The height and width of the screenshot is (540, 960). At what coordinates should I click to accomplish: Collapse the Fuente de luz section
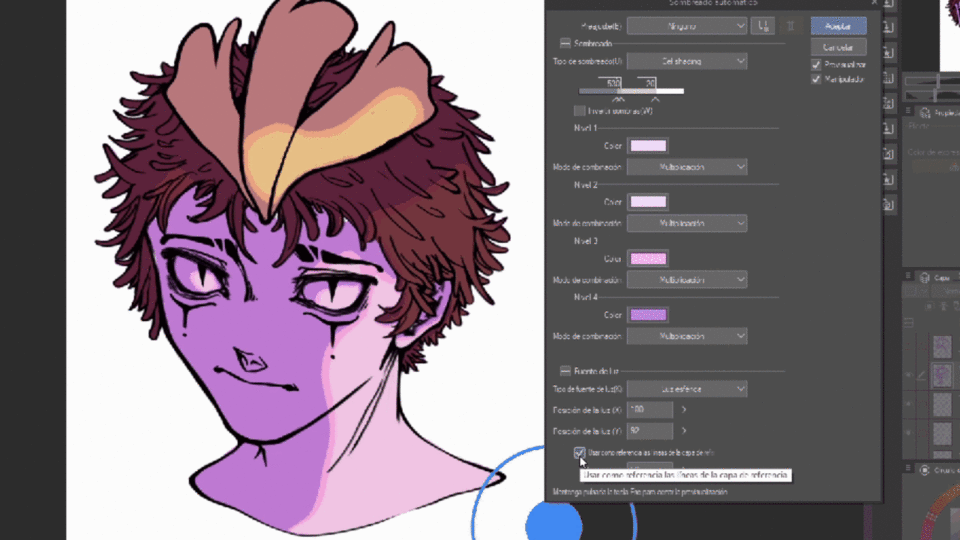pos(565,371)
